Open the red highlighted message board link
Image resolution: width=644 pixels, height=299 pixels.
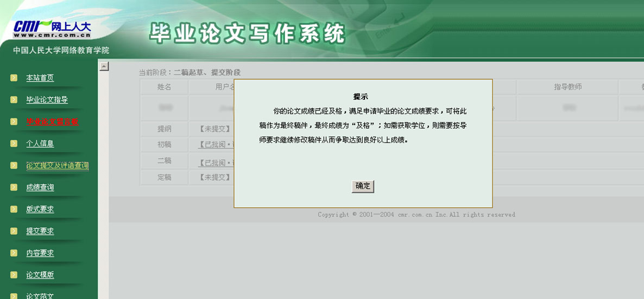coord(52,122)
